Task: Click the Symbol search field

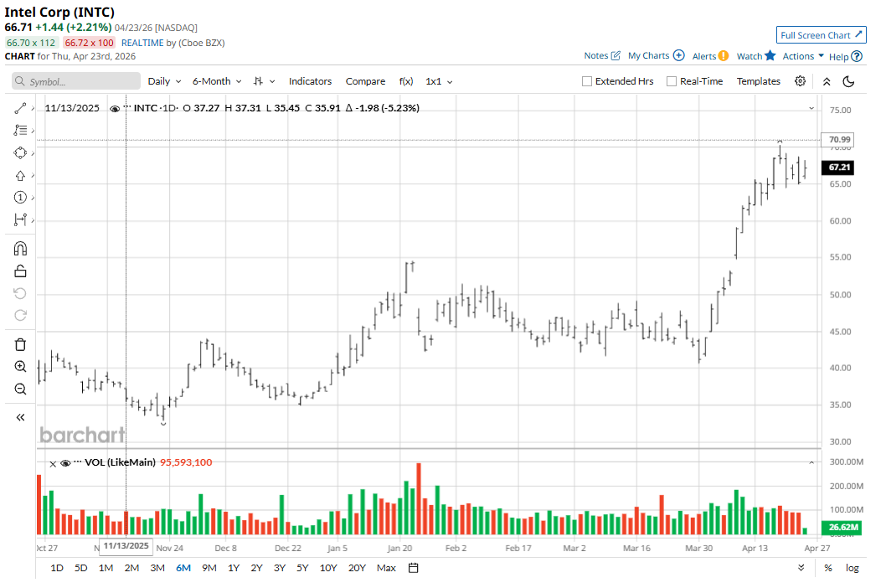Action: (75, 81)
